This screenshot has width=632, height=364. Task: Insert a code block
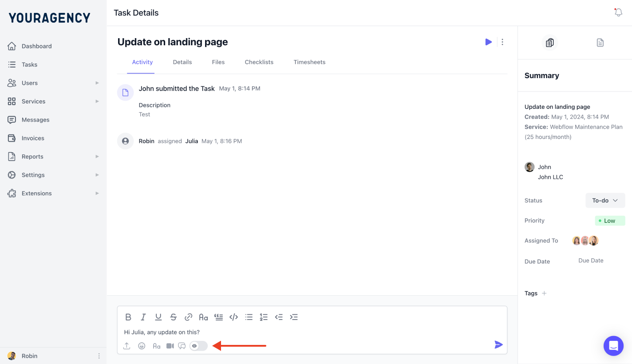click(233, 317)
